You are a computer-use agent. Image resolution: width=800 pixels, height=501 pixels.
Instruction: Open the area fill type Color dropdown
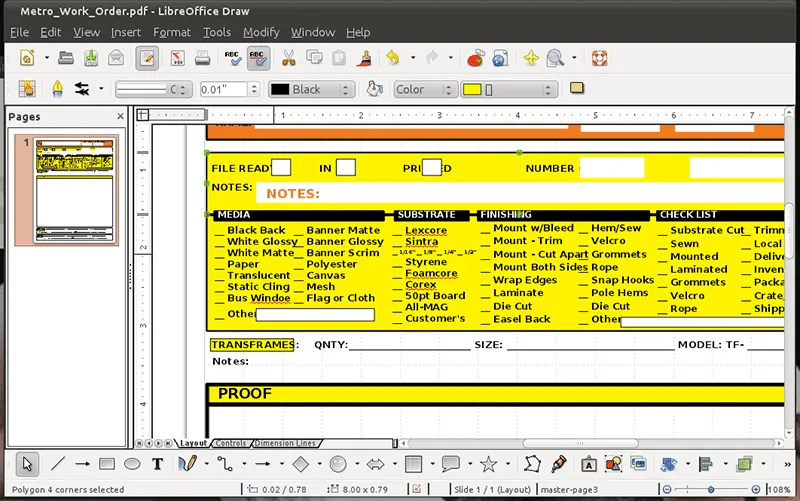tap(424, 89)
